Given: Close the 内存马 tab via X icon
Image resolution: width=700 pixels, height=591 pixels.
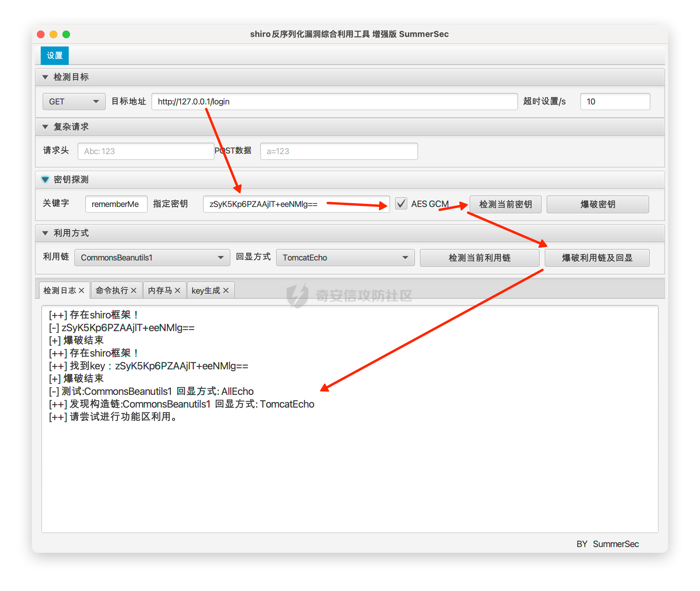Looking at the screenshot, I should [x=178, y=290].
